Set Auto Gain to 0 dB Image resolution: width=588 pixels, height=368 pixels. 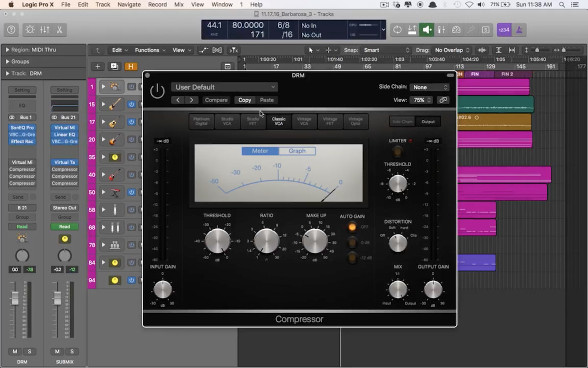pos(352,242)
